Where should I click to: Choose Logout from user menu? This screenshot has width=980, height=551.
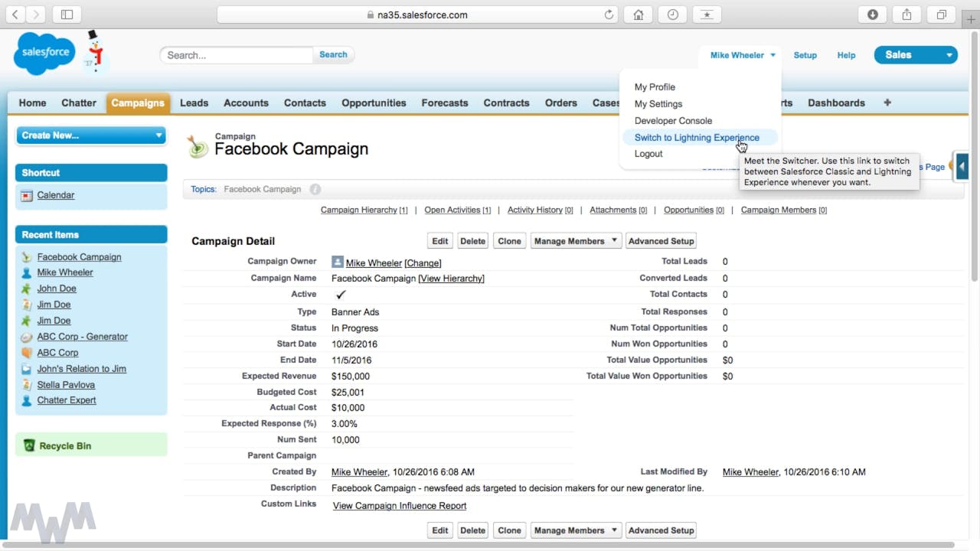pos(648,154)
